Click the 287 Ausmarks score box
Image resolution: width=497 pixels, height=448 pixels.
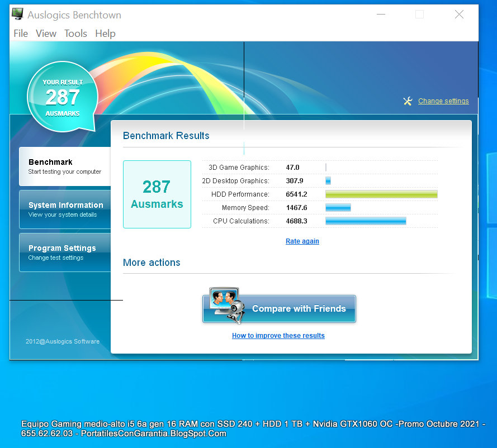pyautogui.click(x=157, y=194)
